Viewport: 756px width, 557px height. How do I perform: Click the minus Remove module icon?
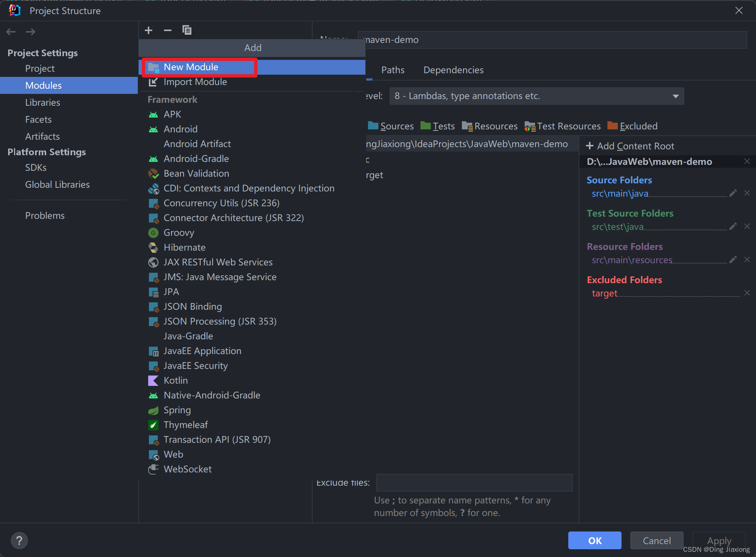pyautogui.click(x=168, y=30)
